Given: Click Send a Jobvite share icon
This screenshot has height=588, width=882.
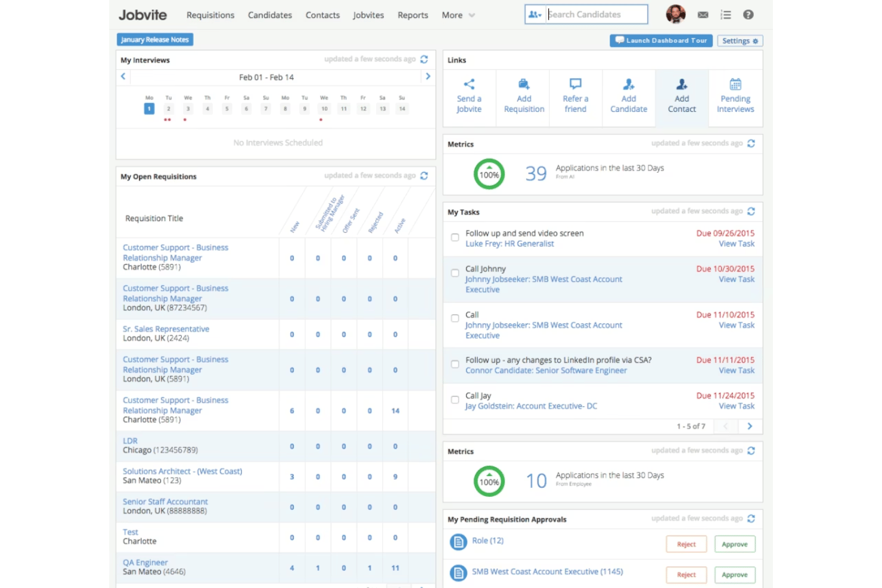Looking at the screenshot, I should coord(469,84).
